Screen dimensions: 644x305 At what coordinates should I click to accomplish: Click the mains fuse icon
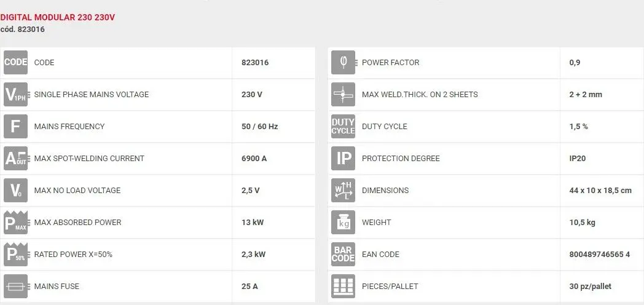coord(16,287)
